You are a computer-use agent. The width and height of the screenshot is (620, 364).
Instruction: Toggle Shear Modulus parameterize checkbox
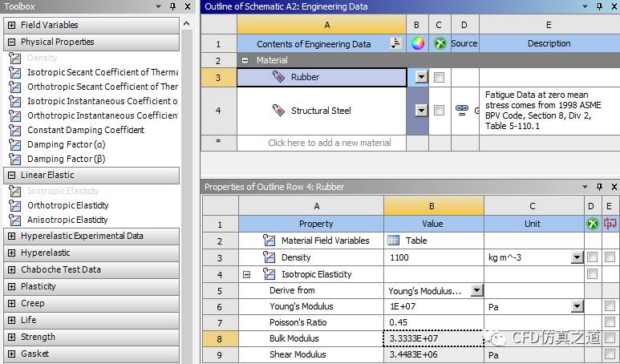(610, 354)
